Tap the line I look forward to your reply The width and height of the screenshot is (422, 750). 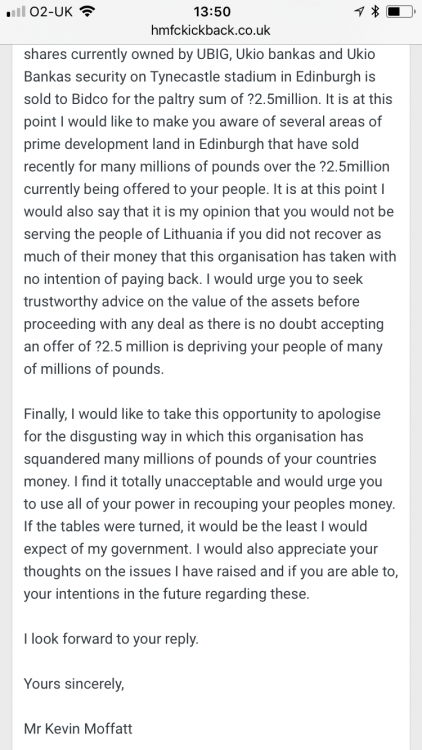pyautogui.click(x=111, y=639)
